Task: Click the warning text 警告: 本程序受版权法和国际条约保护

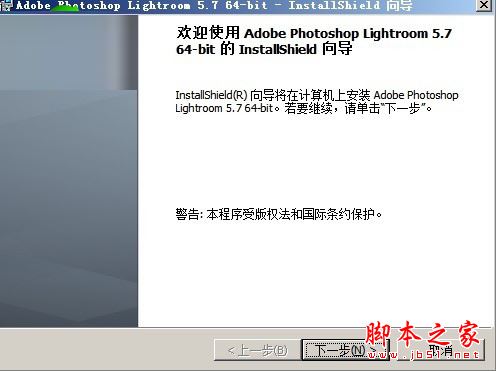Action: pyautogui.click(x=279, y=214)
